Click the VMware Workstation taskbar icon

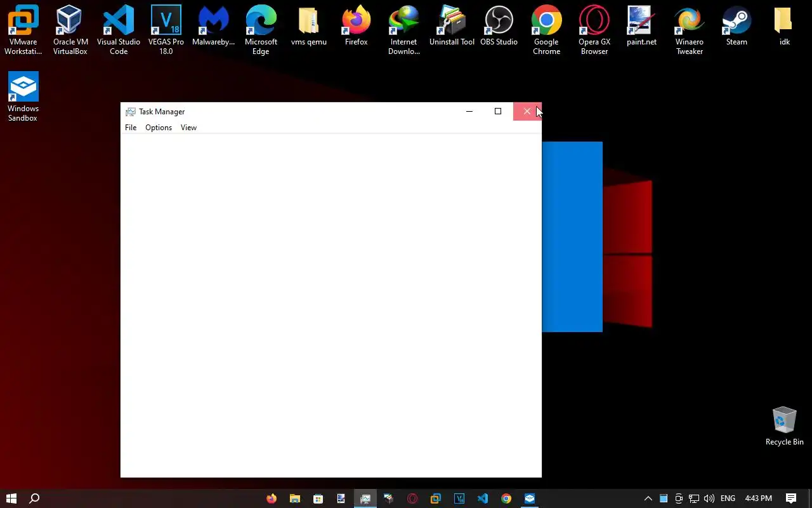[x=436, y=498]
